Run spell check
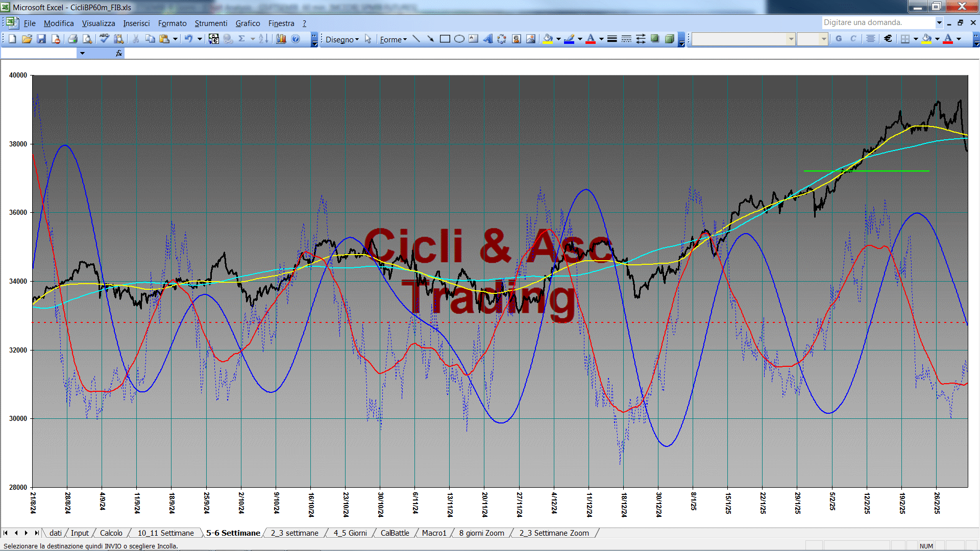980x551 pixels. point(104,39)
